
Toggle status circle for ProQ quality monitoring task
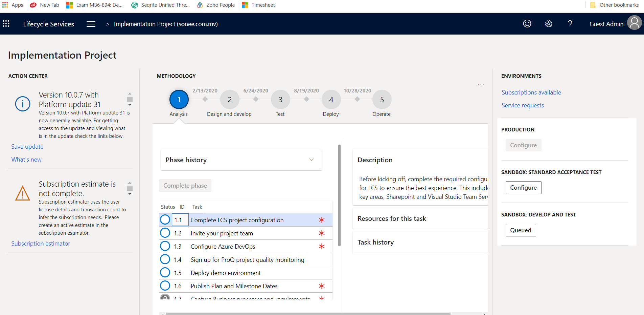(x=165, y=259)
